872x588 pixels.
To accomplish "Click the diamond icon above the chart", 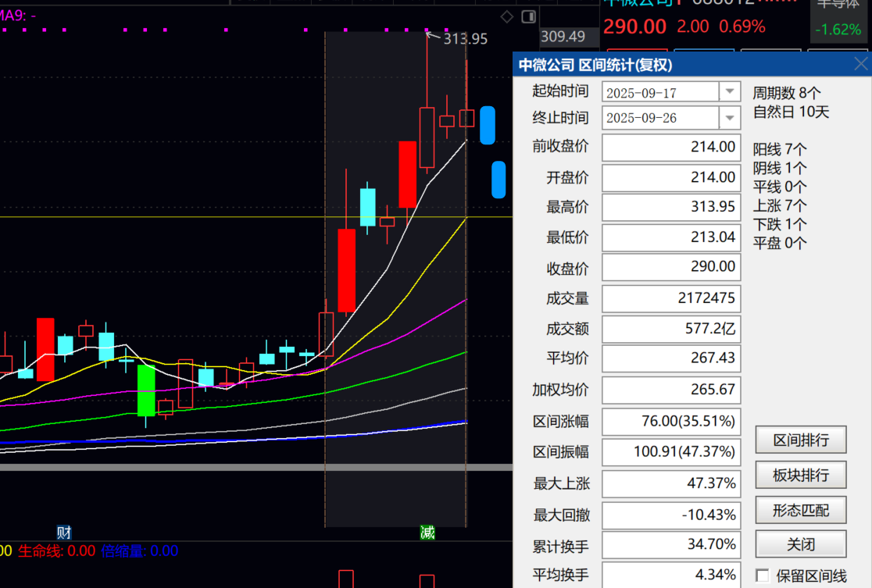I will (x=507, y=16).
